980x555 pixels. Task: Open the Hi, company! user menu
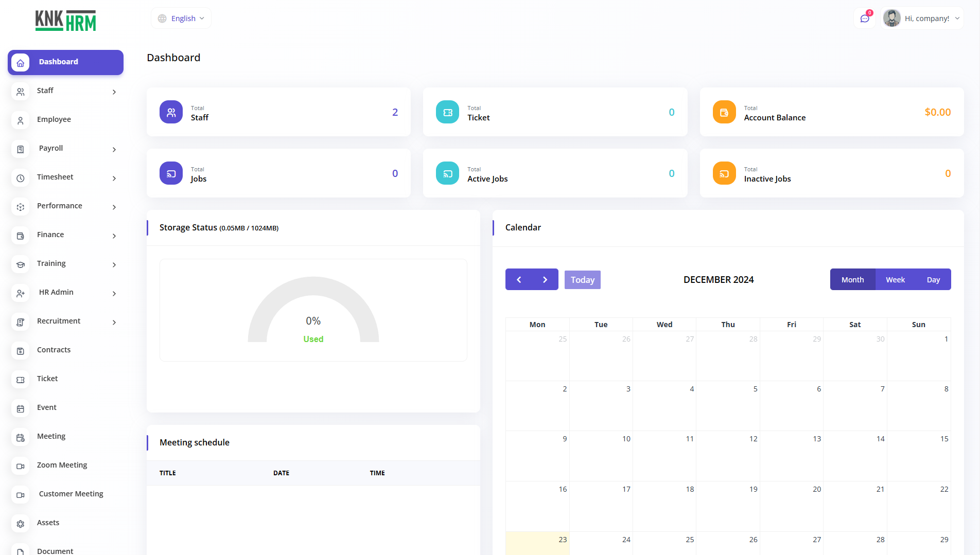pyautogui.click(x=921, y=19)
